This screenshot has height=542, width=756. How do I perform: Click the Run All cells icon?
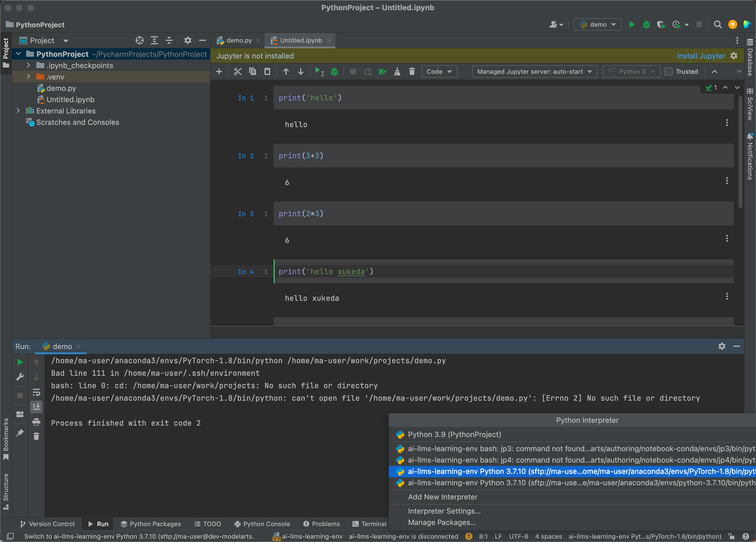pyautogui.click(x=382, y=72)
